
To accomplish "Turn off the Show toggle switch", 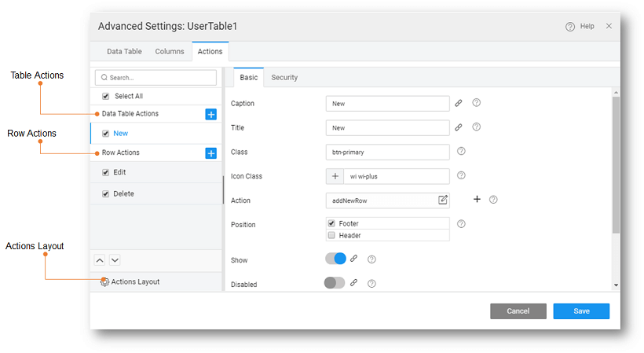I will click(335, 259).
